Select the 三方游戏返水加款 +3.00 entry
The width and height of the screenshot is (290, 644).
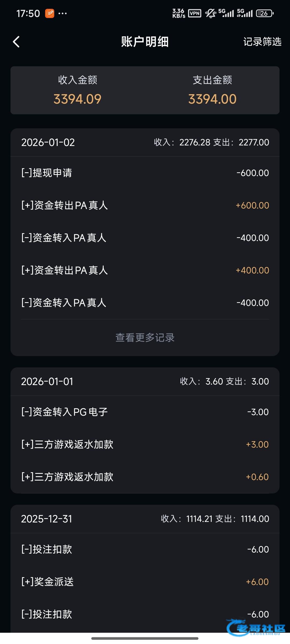[145, 444]
